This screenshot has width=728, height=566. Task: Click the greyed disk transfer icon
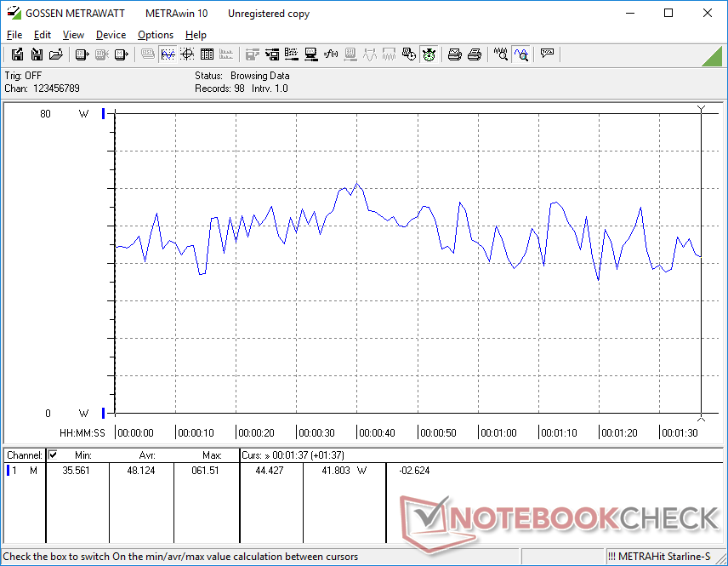[252, 54]
